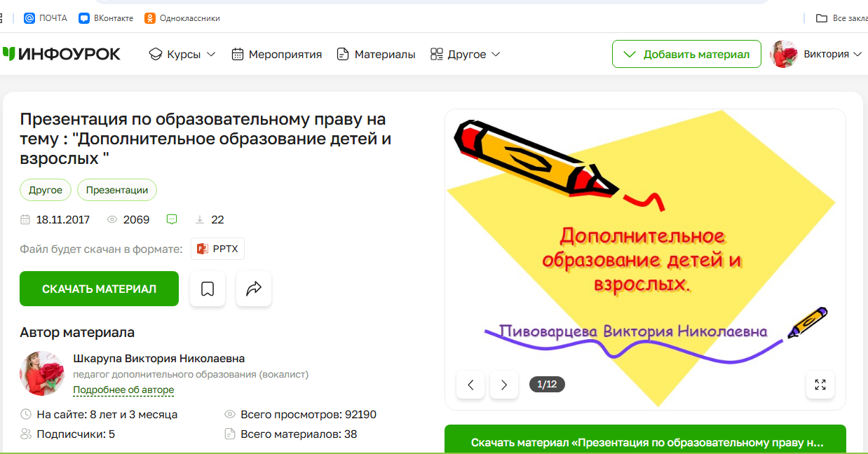Click the Скачать материал button
Image resolution: width=868 pixels, height=454 pixels.
99,289
